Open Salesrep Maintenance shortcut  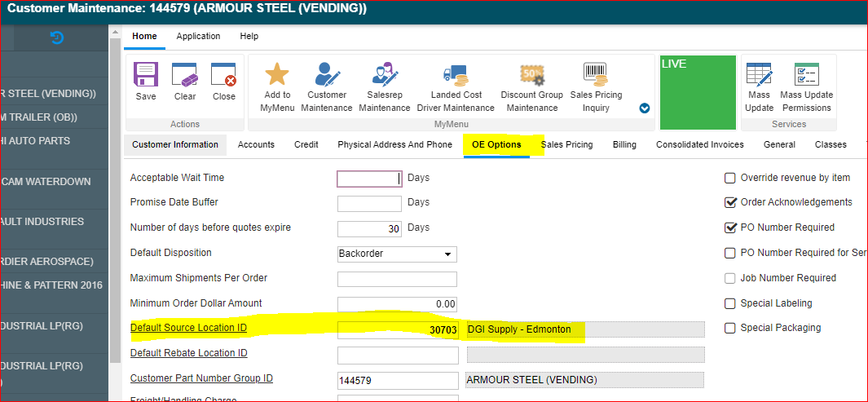tap(384, 76)
